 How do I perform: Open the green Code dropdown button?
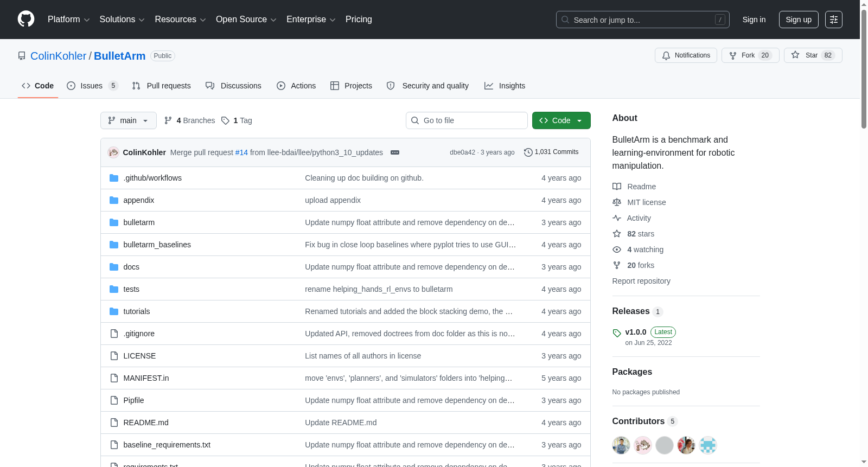[561, 120]
